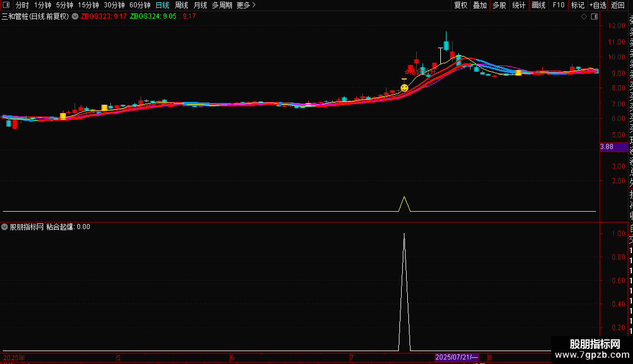The height and width of the screenshot is (364, 633).
Task: Select the 日线 daily period tab
Action: [x=162, y=5]
